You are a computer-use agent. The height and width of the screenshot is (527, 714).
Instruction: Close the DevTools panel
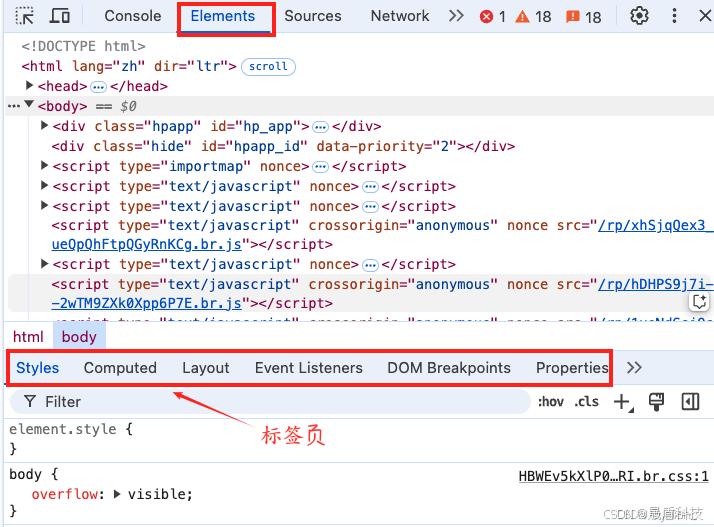click(x=705, y=16)
